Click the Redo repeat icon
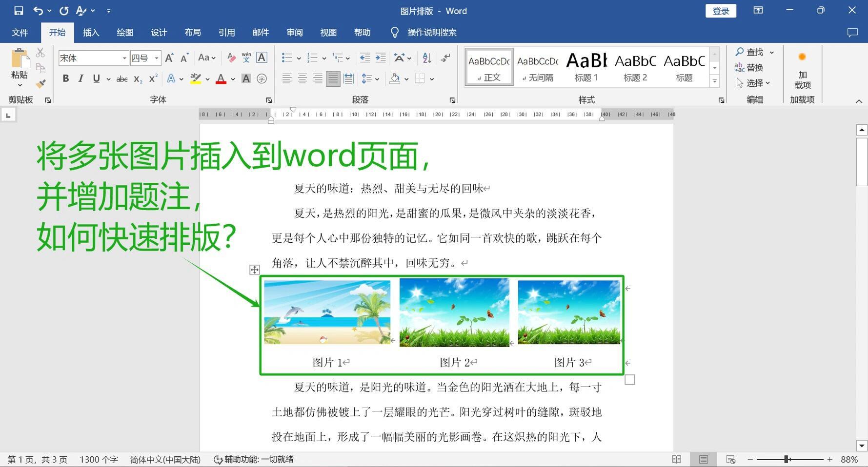This screenshot has height=467, width=868. [64, 10]
